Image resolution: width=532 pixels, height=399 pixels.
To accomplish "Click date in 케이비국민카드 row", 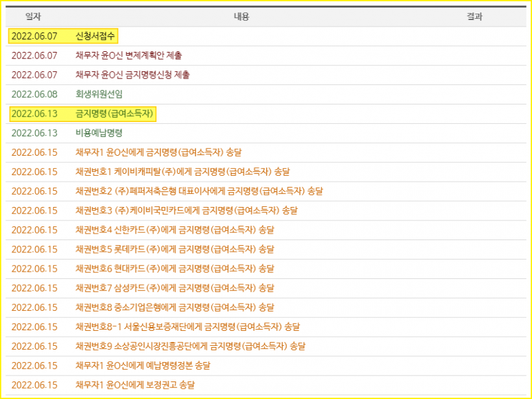I will (x=34, y=210).
